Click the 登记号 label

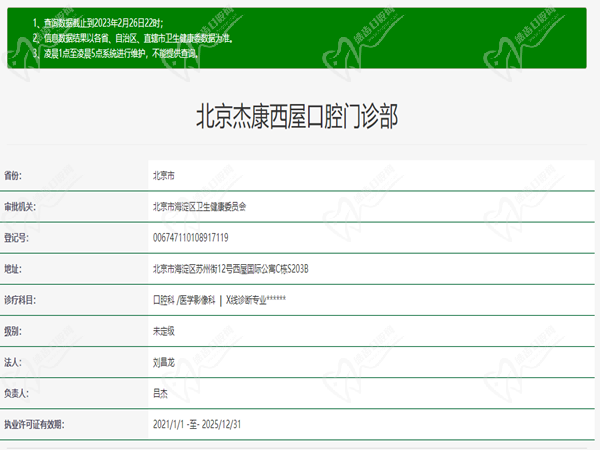16,238
